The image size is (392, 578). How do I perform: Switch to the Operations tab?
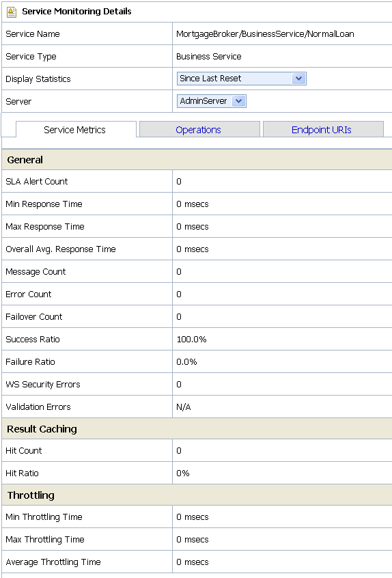[x=199, y=130]
